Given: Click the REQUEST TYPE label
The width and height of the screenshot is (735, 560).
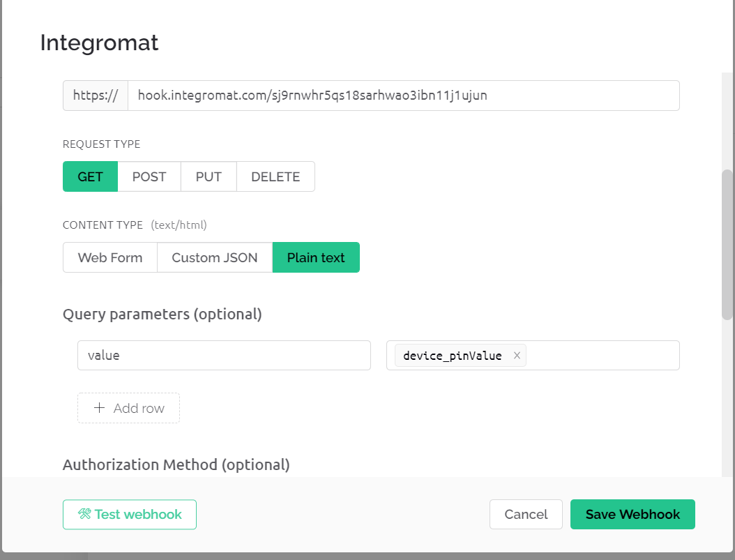Looking at the screenshot, I should [x=102, y=144].
